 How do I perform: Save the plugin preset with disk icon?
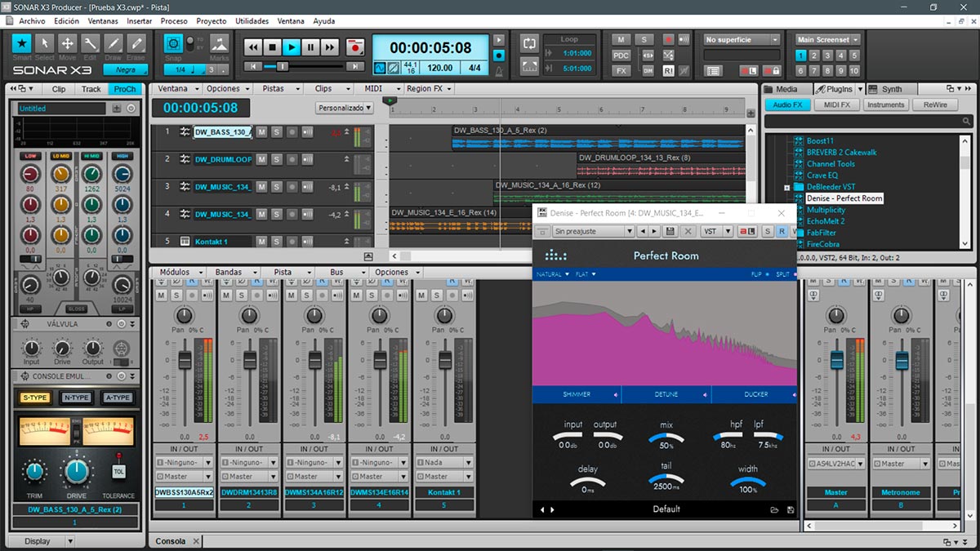670,232
